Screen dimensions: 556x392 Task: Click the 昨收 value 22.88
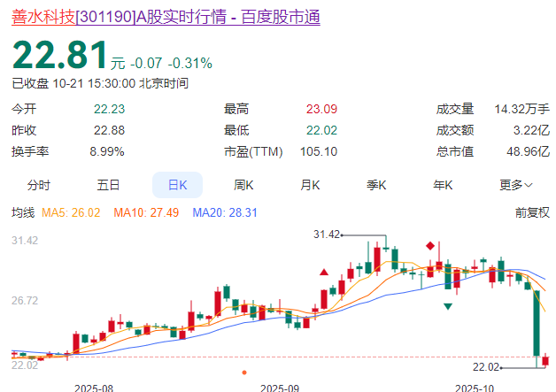(109, 130)
